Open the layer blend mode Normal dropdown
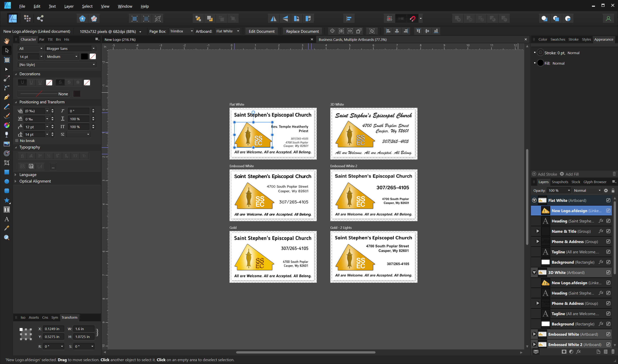 pos(587,190)
